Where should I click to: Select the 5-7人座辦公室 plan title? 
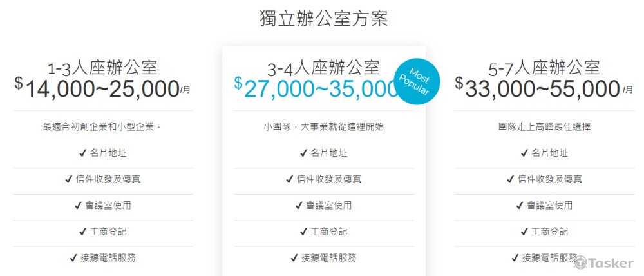(x=544, y=68)
